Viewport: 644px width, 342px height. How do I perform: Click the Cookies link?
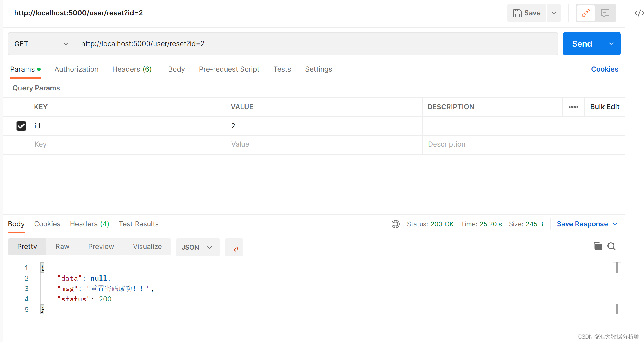(605, 69)
